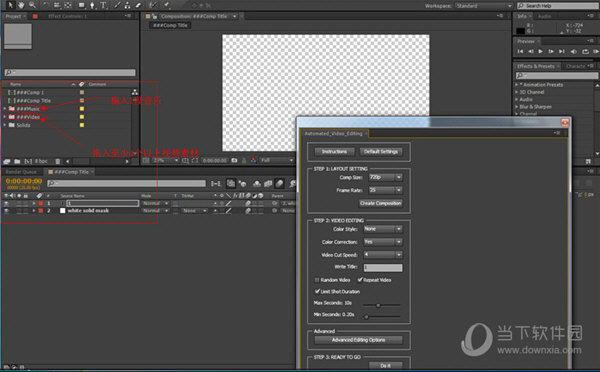Click the motion blur enable icon in timeline

coord(279,184)
